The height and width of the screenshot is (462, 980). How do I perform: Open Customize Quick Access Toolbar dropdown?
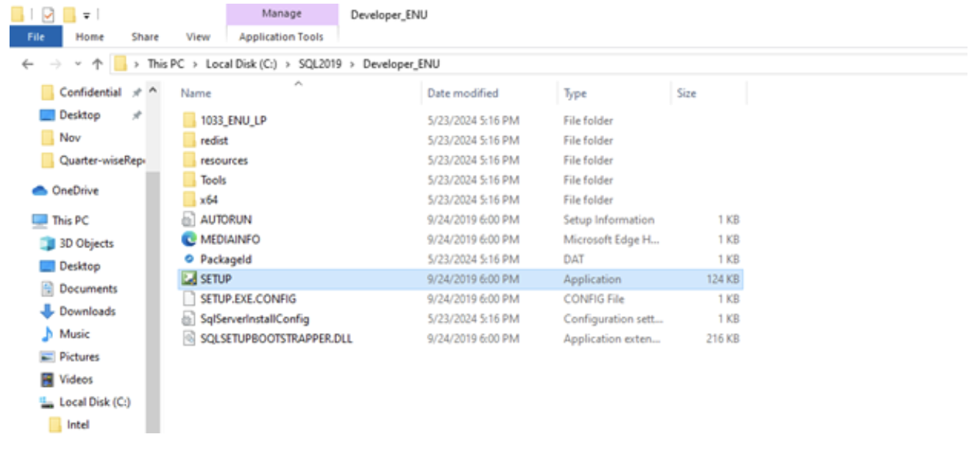87,15
